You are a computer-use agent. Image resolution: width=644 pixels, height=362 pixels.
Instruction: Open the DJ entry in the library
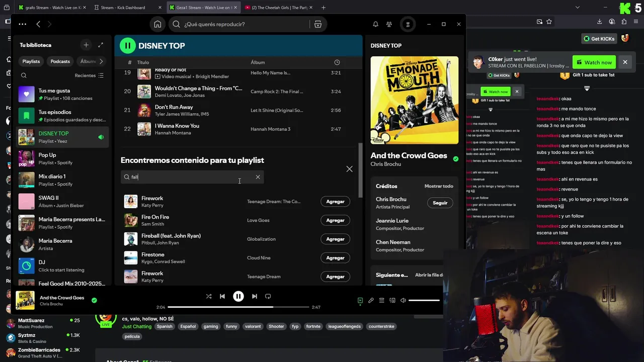tap(62, 265)
